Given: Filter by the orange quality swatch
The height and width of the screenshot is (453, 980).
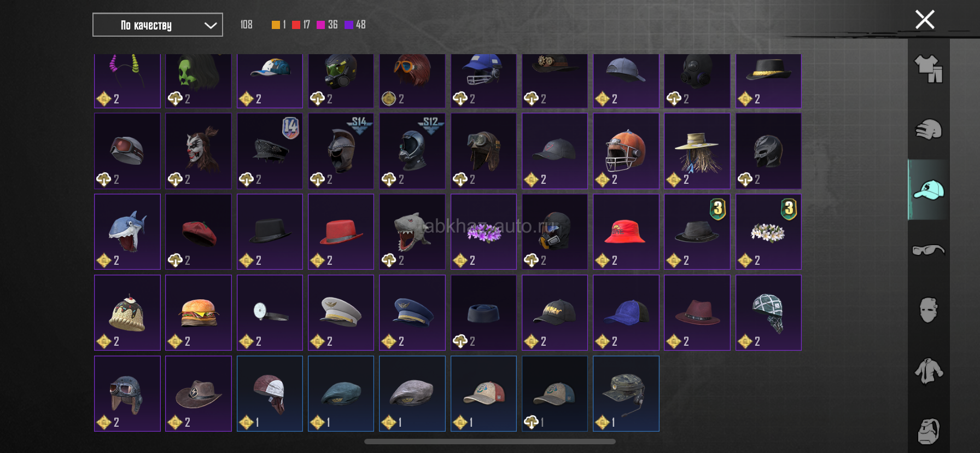Looking at the screenshot, I should [276, 25].
